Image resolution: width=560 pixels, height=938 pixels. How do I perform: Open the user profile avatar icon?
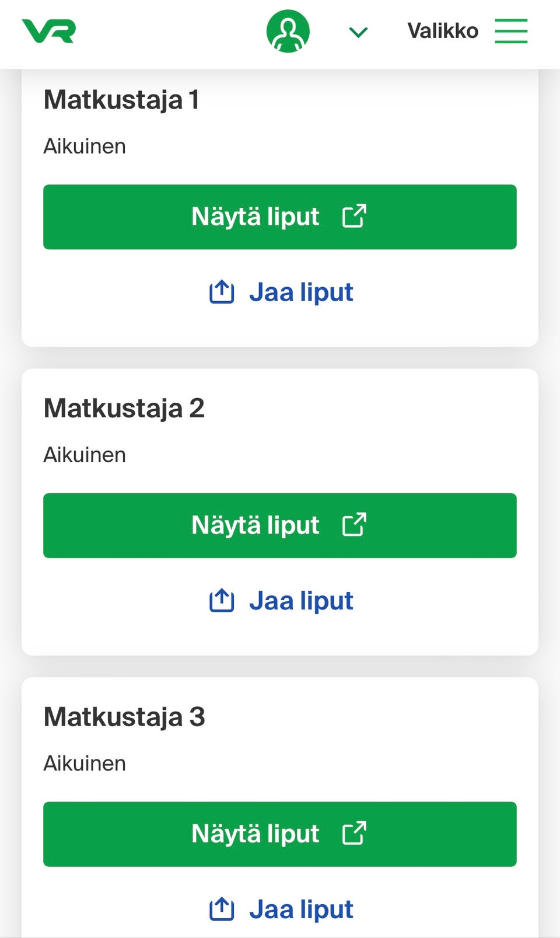point(288,31)
